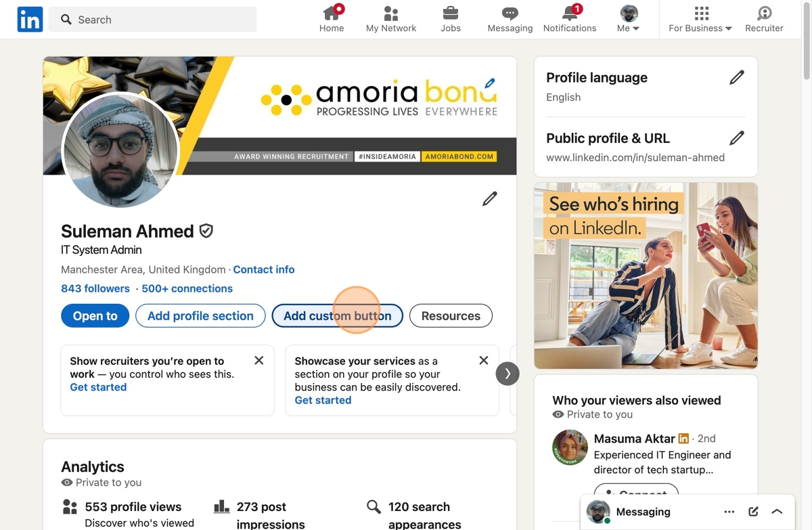Open My Network
The width and height of the screenshot is (812, 530).
[391, 19]
